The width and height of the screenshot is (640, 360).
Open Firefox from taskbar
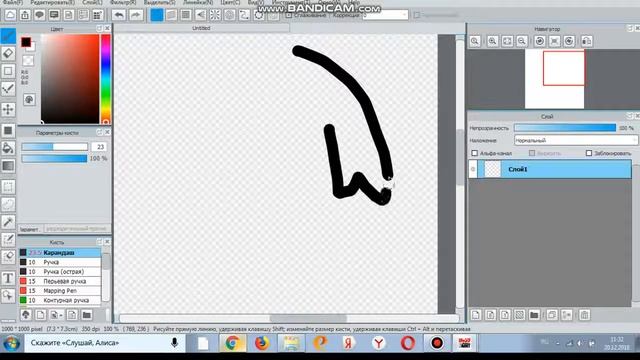coord(262,343)
